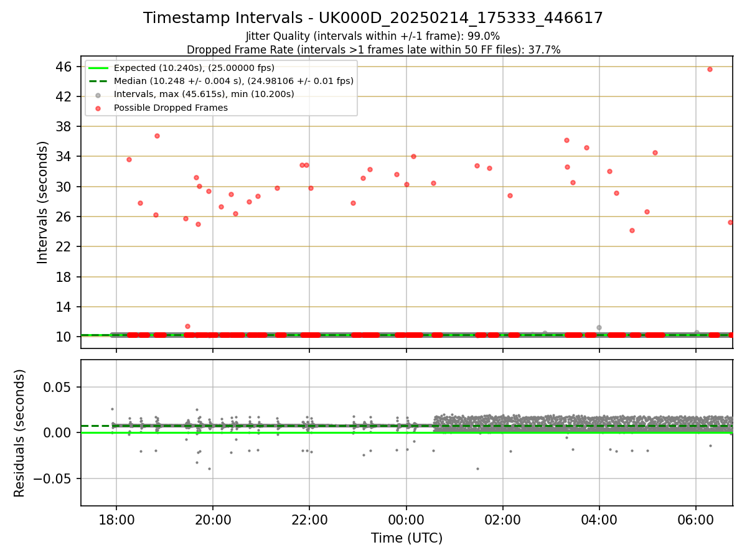Click the 46 tick on the intervals axis

coord(65,67)
